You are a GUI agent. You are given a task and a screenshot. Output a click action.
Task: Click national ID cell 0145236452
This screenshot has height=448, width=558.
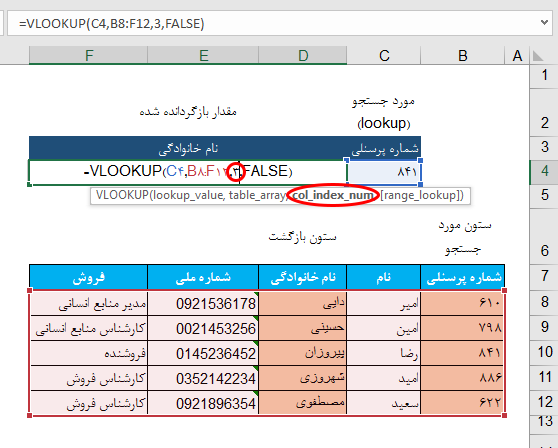[203, 353]
